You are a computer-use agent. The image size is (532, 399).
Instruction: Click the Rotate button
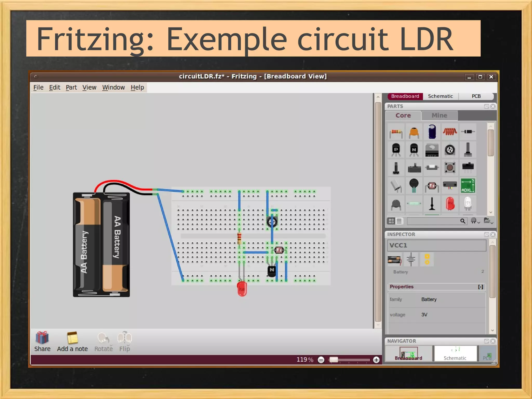pos(104,342)
